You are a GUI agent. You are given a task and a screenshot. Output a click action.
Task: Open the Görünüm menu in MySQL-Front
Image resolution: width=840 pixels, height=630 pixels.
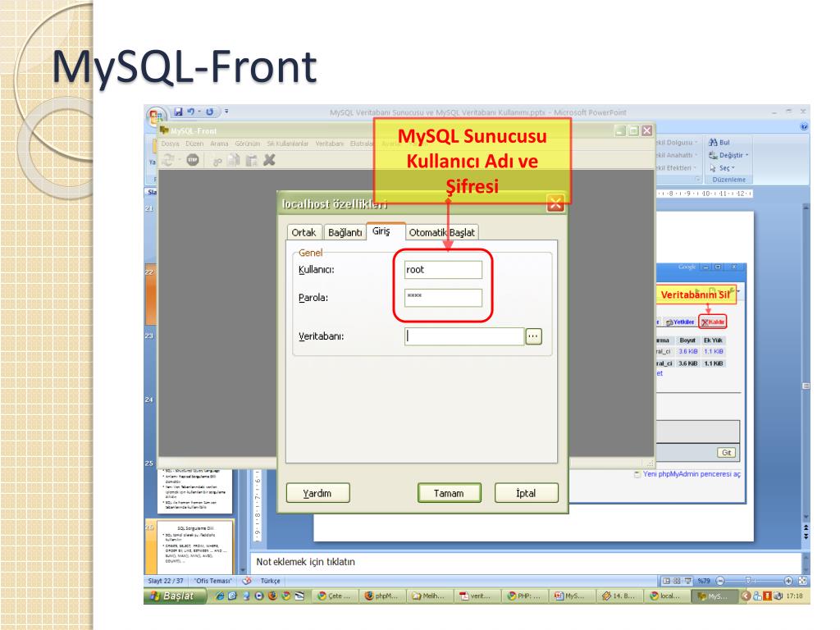coord(248,144)
